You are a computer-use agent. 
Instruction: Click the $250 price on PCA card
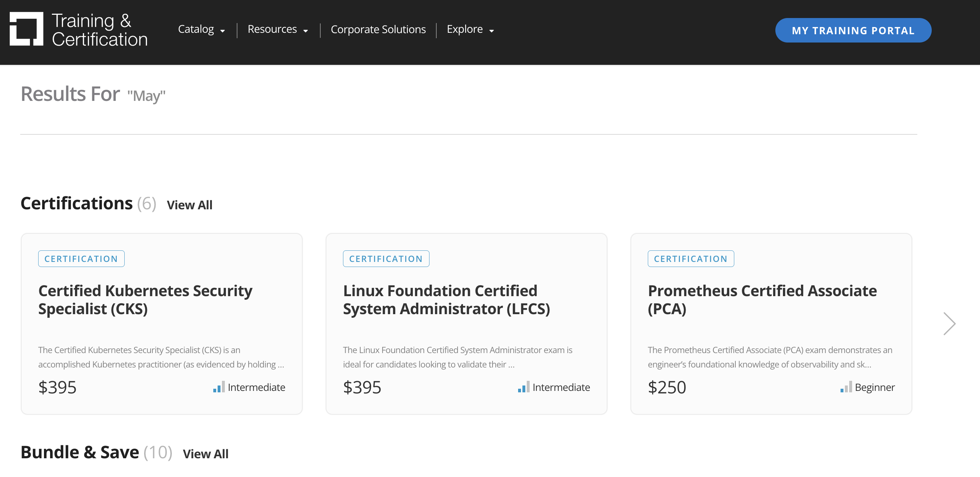[x=667, y=387]
